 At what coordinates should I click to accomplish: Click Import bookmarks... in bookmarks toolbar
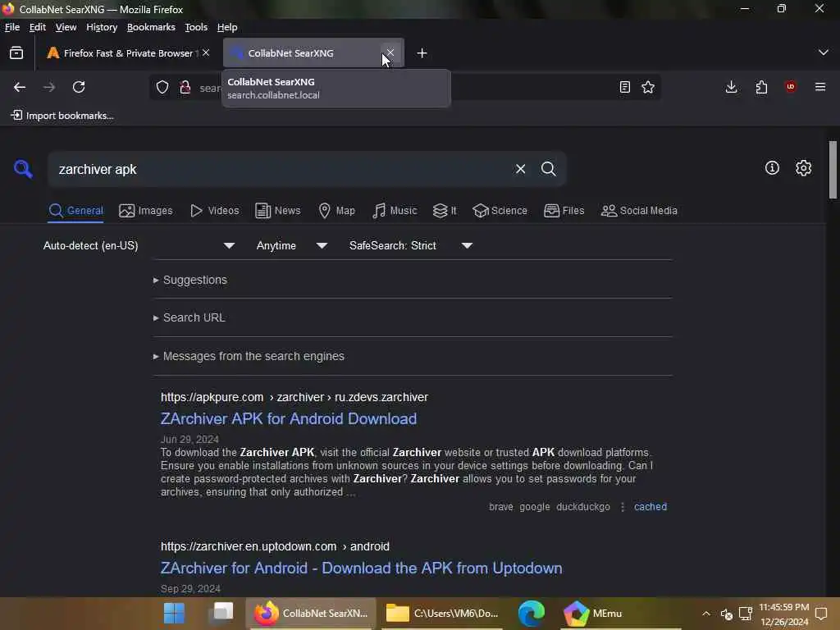point(62,115)
